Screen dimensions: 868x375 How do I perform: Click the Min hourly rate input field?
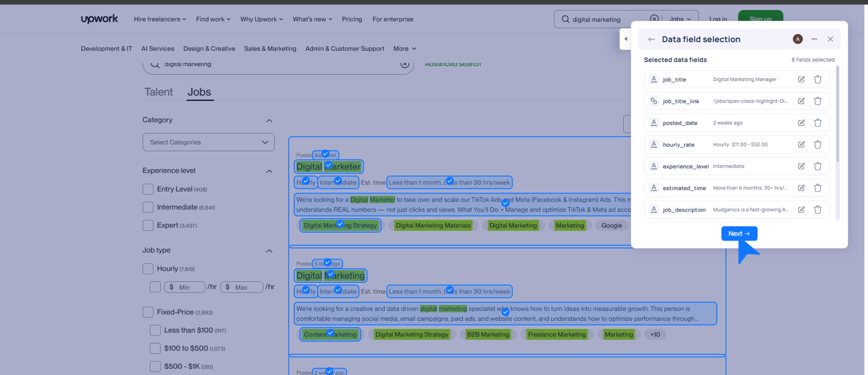tap(185, 287)
